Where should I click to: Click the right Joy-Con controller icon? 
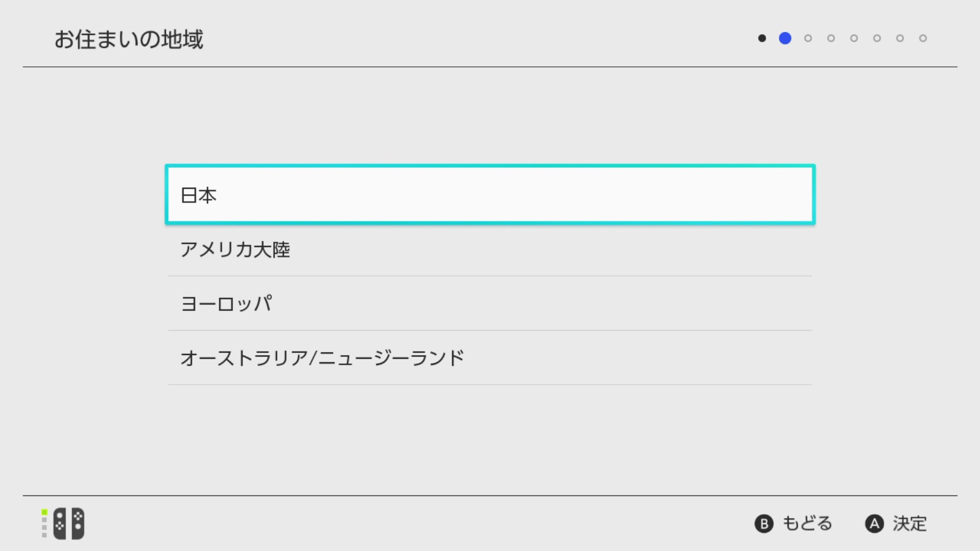coord(78,523)
